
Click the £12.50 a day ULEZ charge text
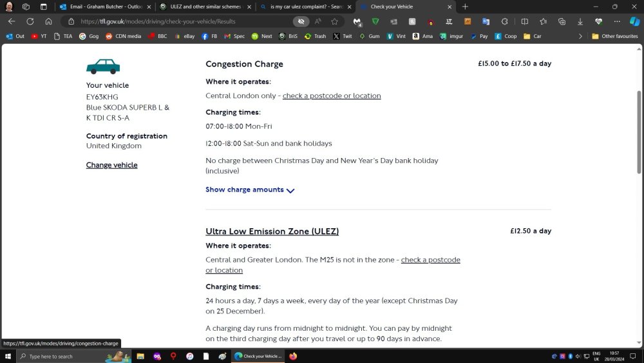point(531,231)
